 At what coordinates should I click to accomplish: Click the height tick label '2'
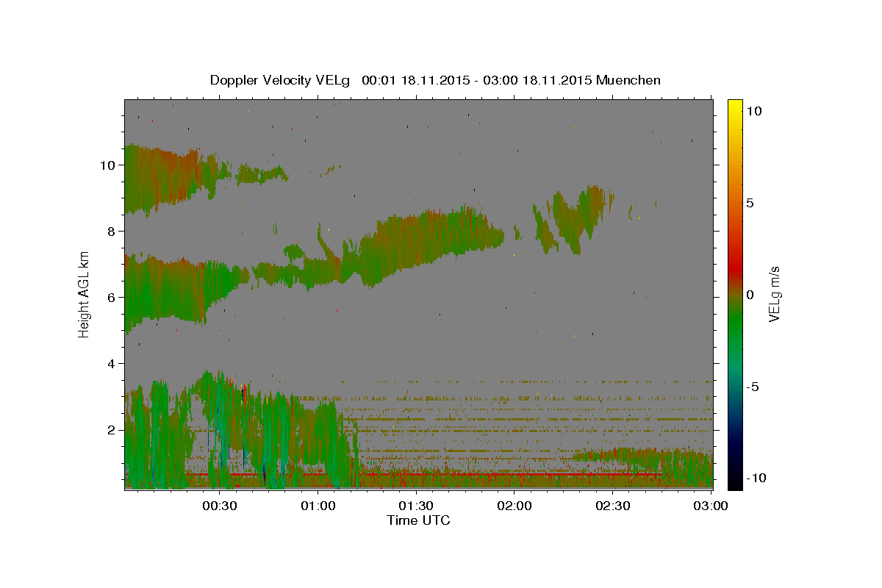(x=112, y=430)
